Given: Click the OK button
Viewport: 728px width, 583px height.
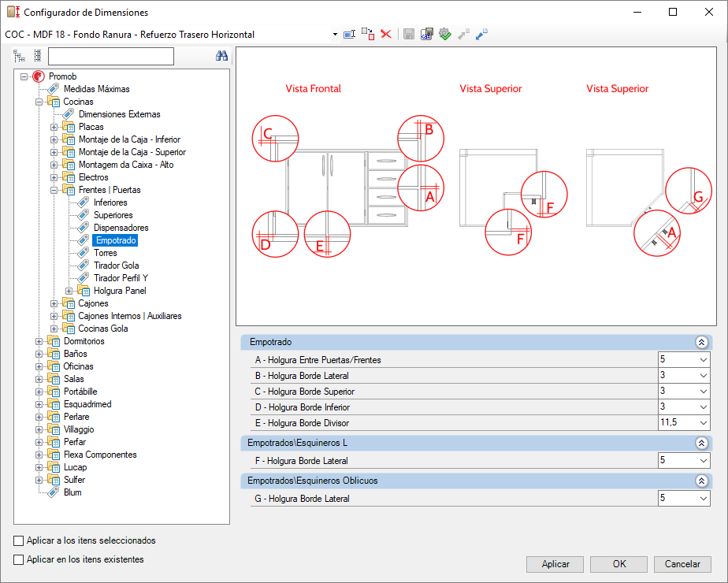Looking at the screenshot, I should 619,564.
